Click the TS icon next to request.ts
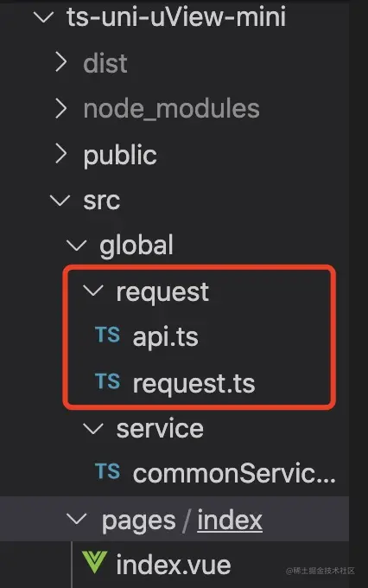 (x=108, y=381)
